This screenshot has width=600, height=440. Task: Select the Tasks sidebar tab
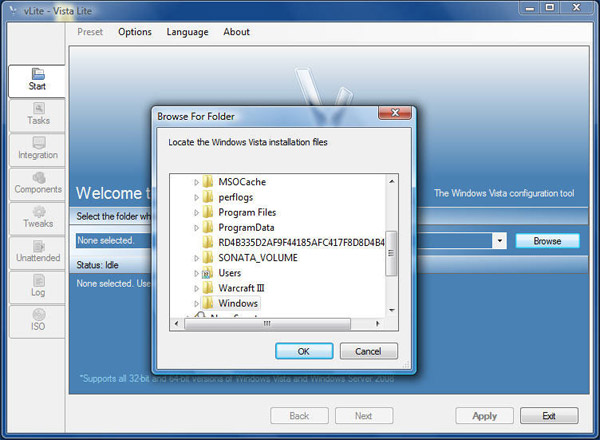[37, 115]
